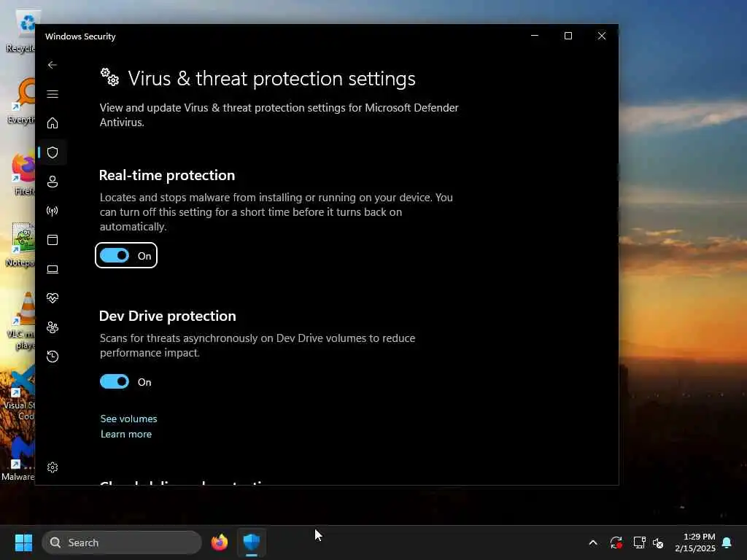Screen dimensions: 747x560
Task: Click Virus & threat protection settings title
Action: click(x=271, y=79)
